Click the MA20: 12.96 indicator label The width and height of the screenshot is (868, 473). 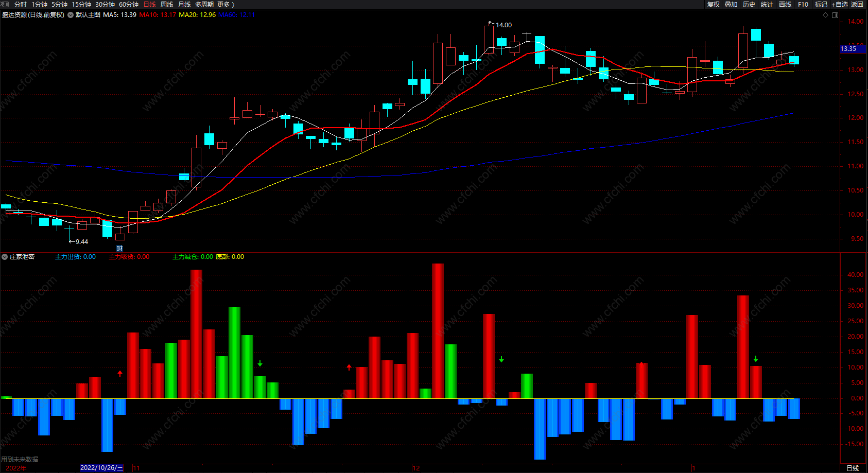pyautogui.click(x=197, y=15)
